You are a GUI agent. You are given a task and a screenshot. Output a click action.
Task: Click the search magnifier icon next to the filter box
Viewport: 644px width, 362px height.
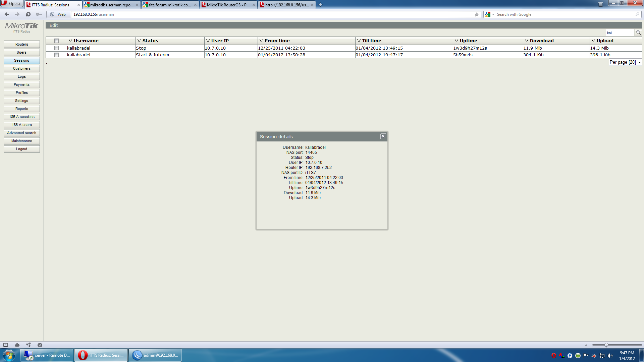coord(638,33)
